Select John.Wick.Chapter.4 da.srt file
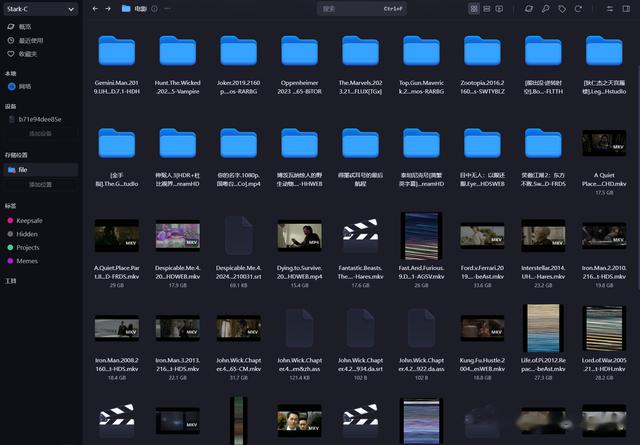The width and height of the screenshot is (640, 445). [x=360, y=328]
